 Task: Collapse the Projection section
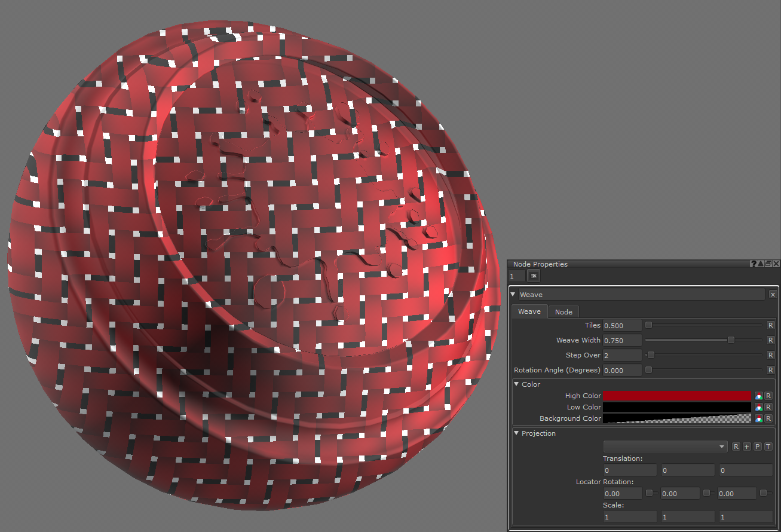click(517, 433)
